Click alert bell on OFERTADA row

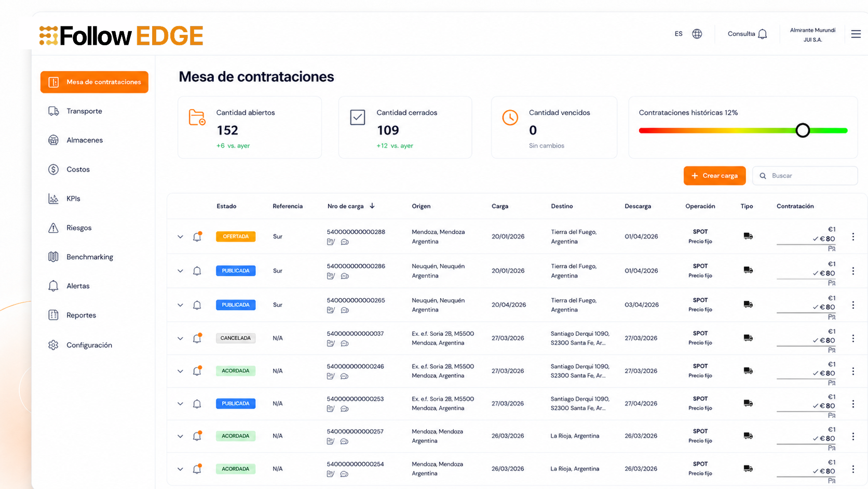[x=197, y=236]
